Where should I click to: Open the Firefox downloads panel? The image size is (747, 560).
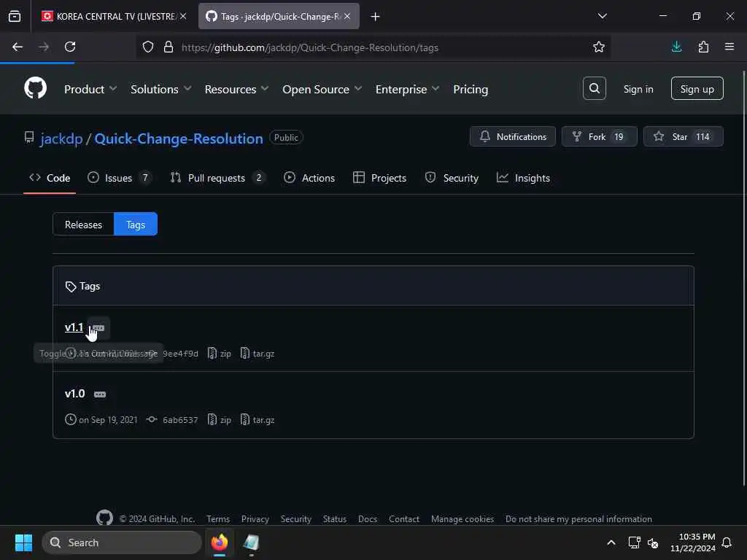[676, 47]
